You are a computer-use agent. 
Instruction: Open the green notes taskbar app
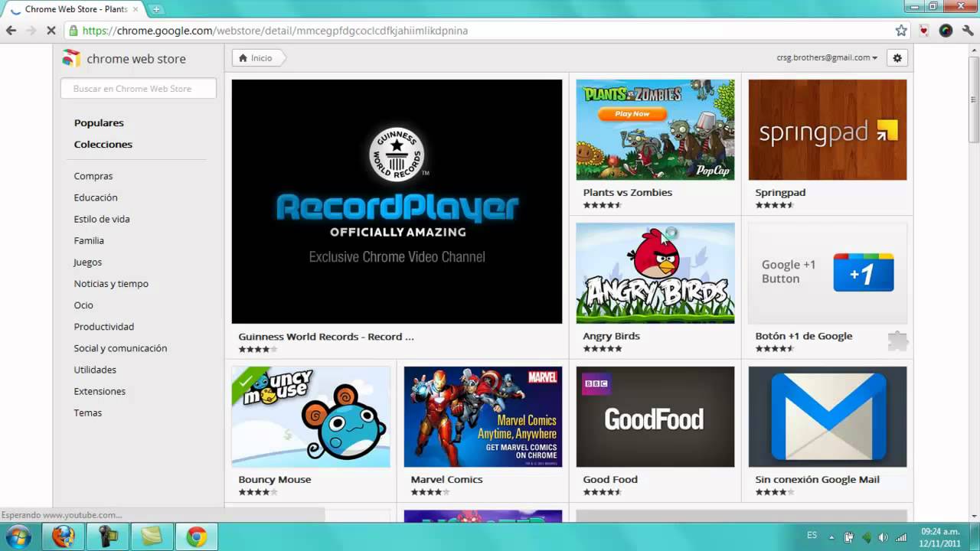[x=152, y=536]
